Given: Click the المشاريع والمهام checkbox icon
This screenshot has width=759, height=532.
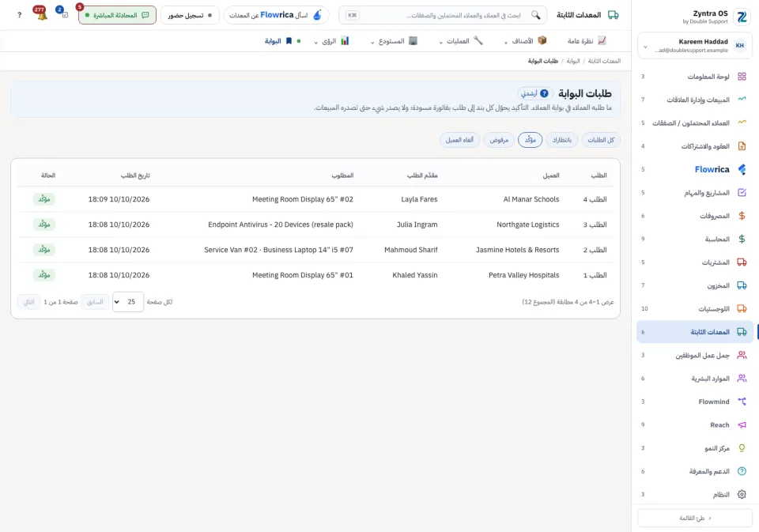Looking at the screenshot, I should tap(742, 193).
